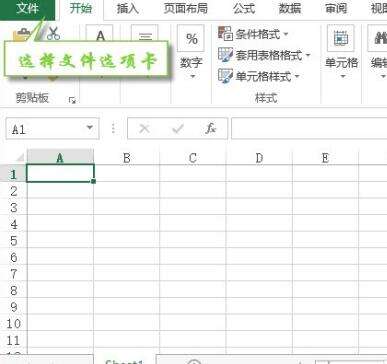
Task: Switch to the 页面布局 Page Layout tab
Action: [x=185, y=8]
